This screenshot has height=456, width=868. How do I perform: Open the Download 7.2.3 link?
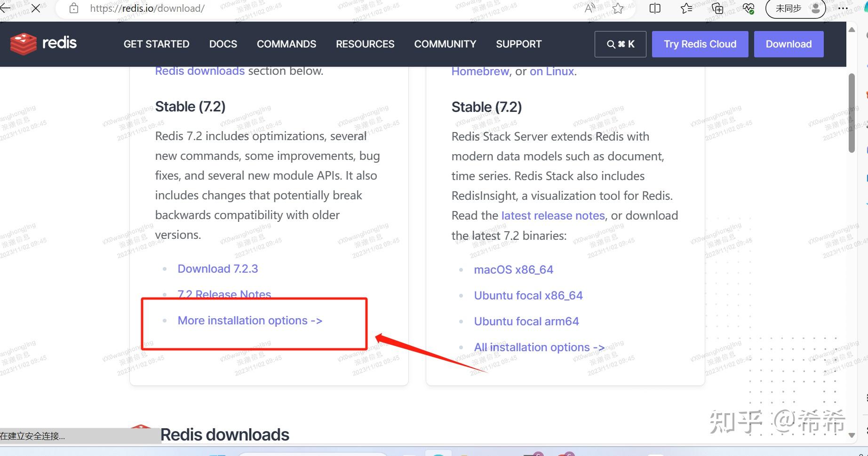coord(217,268)
